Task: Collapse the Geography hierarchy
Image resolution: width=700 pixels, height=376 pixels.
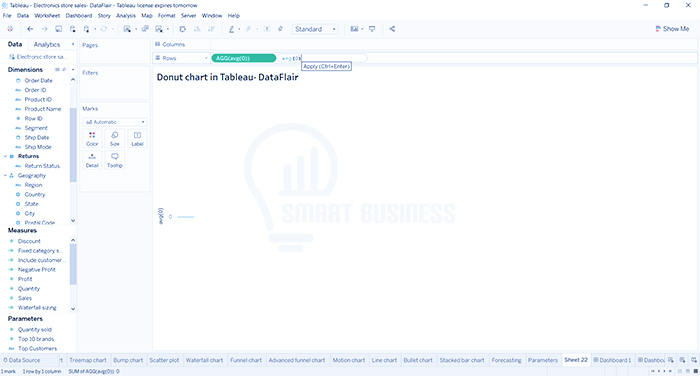Action: tap(5, 175)
